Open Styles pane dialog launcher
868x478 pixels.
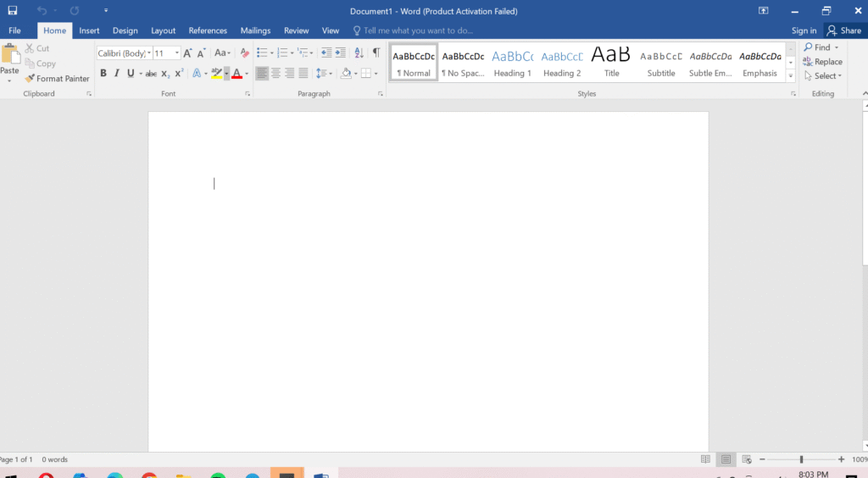click(x=793, y=94)
